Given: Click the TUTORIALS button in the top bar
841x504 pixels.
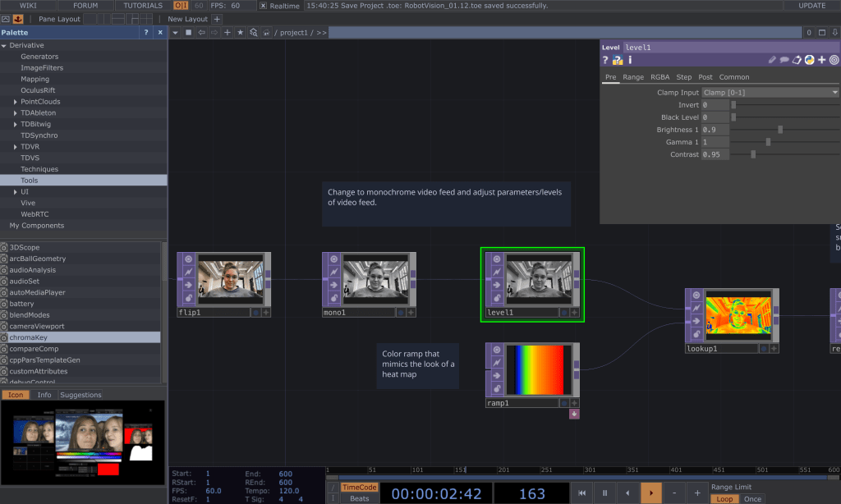Looking at the screenshot, I should pos(142,6).
